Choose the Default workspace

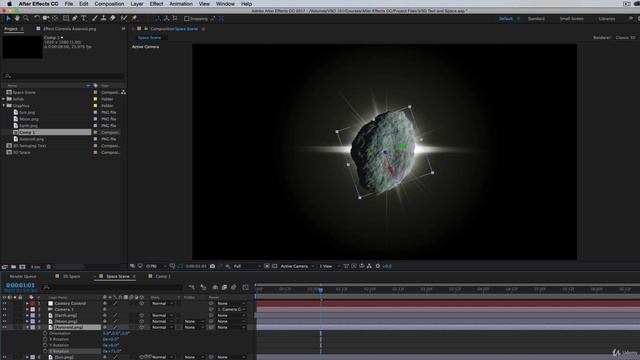tap(506, 19)
